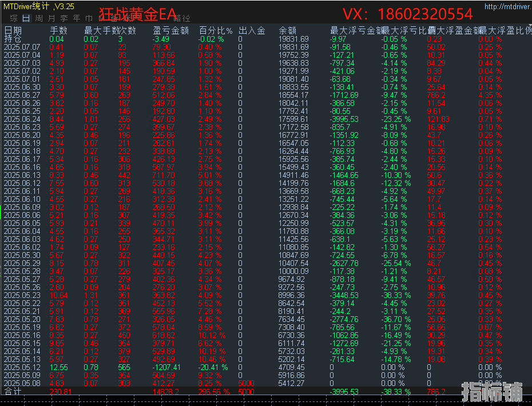
Task: Select the 2025.07.07 date row
Action: click(x=22, y=47)
